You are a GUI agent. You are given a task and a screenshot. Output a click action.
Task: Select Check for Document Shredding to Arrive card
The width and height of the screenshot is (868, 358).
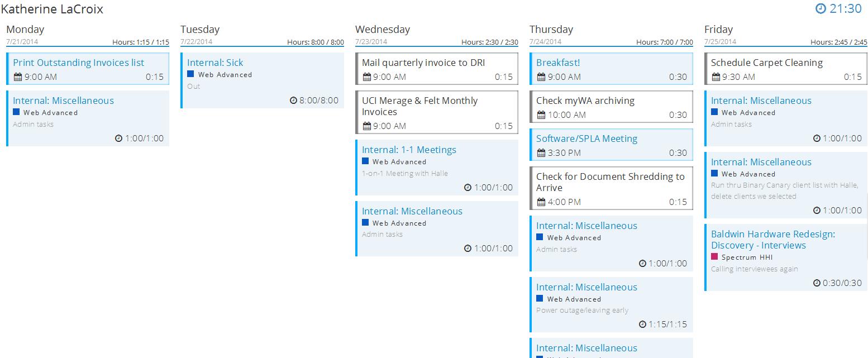point(610,182)
